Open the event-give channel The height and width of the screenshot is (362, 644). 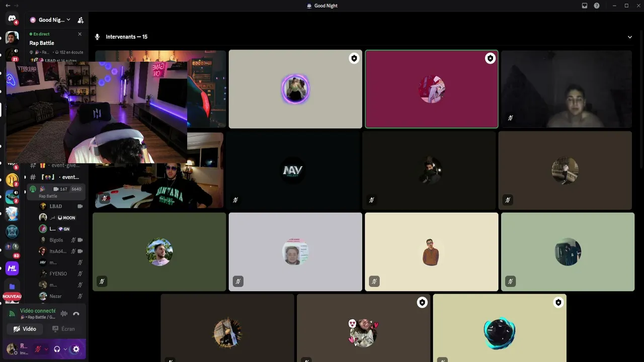coord(55,165)
